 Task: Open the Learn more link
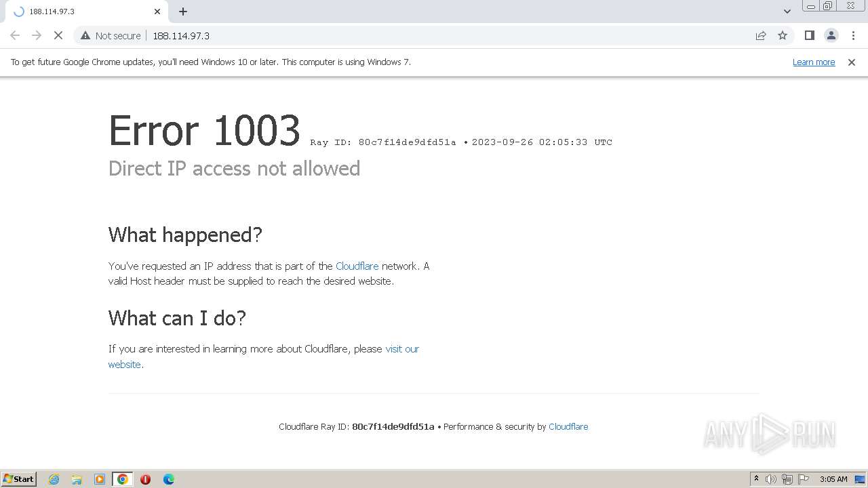814,62
